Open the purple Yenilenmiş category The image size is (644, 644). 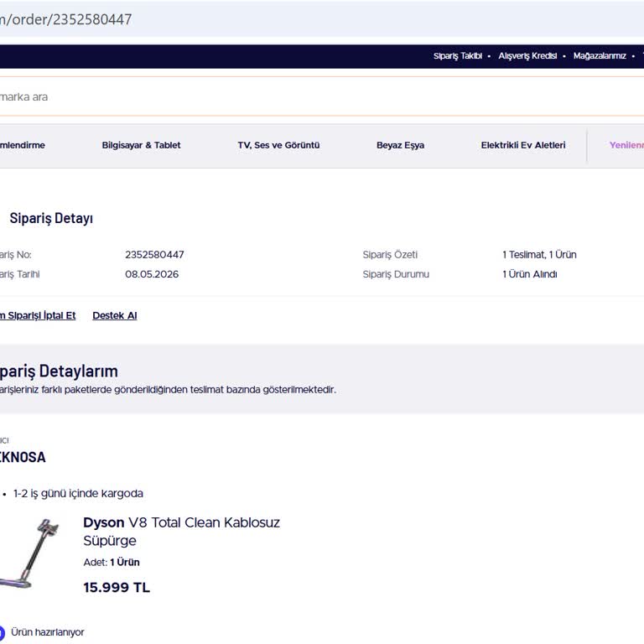[x=626, y=145]
